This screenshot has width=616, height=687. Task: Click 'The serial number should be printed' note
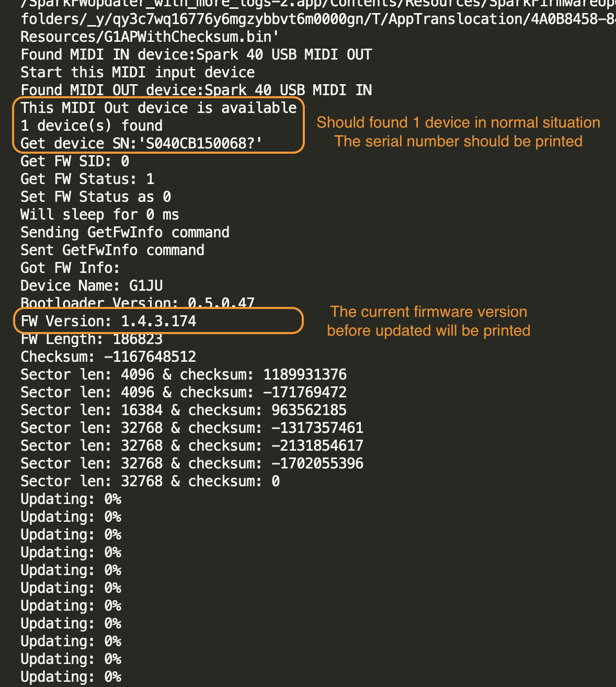(x=458, y=141)
